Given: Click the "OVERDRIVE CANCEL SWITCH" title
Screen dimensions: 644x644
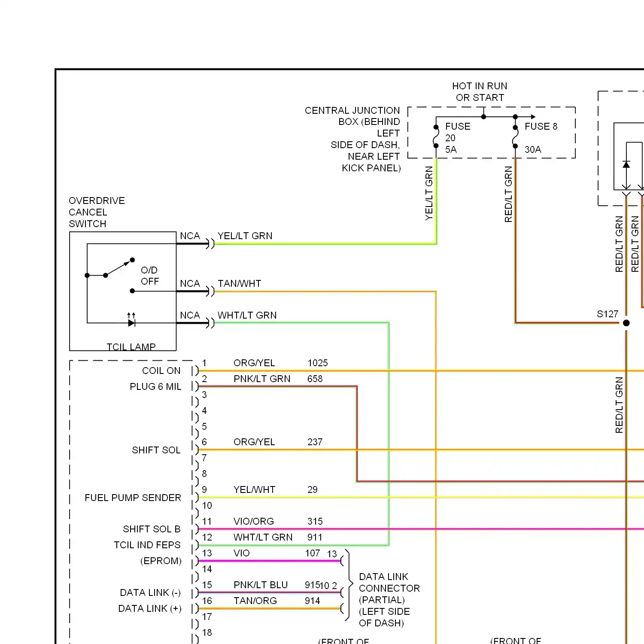Looking at the screenshot, I should 97,212.
